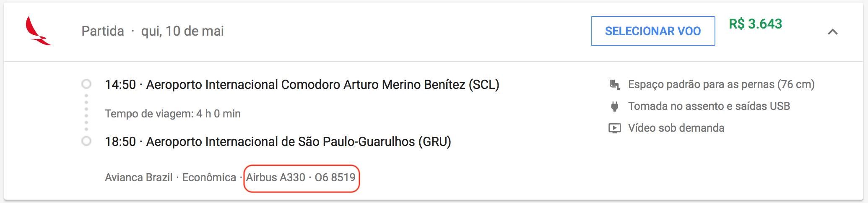This screenshot has width=868, height=203.
Task: Click the Airbus A330 aircraft text
Action: (x=275, y=177)
